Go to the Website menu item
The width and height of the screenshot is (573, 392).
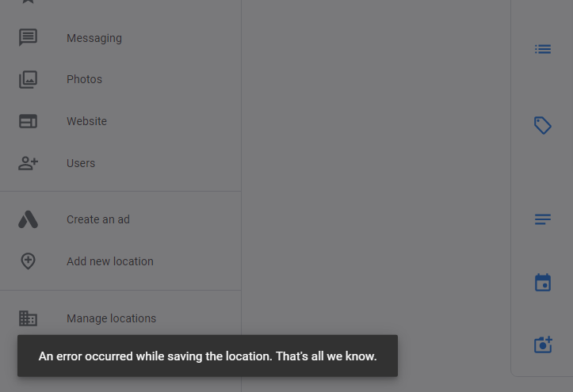pyautogui.click(x=120, y=121)
